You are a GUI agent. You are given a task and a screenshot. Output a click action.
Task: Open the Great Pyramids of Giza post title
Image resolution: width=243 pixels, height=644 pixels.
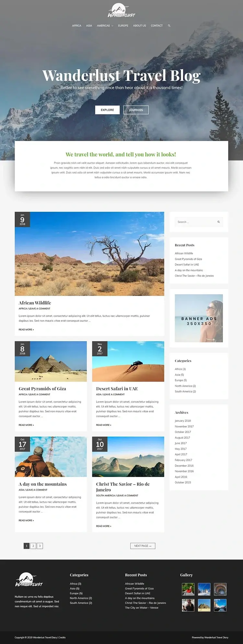tap(42, 389)
